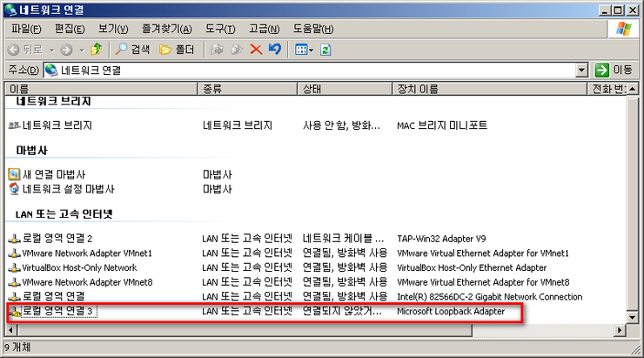Click the 네트워크 연결 address bar field
Screen dimensions: 644x358
point(310,71)
